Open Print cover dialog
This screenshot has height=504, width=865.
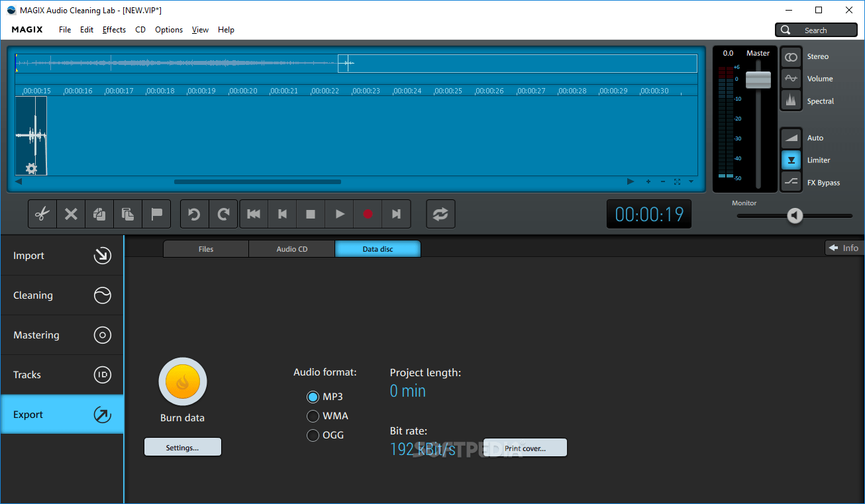[x=525, y=447]
